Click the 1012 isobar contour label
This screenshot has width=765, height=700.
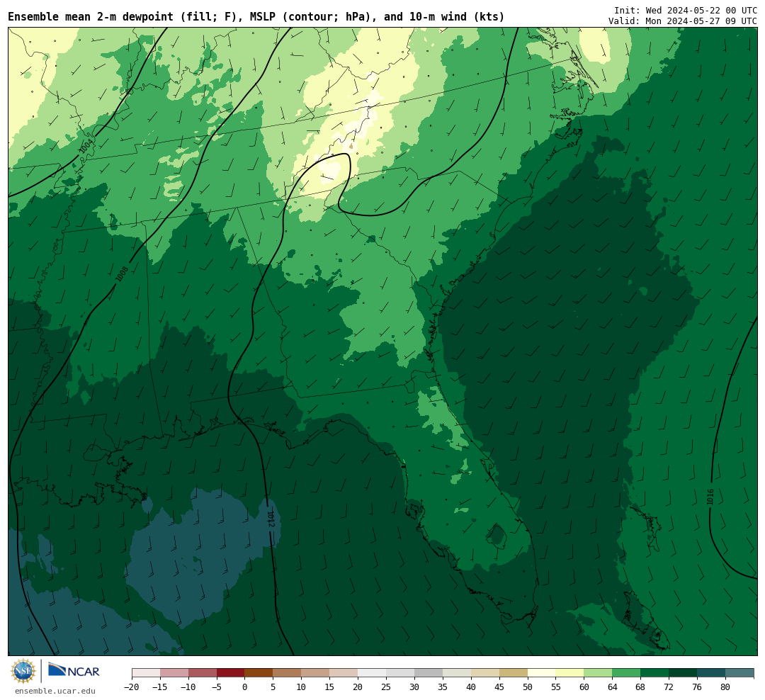point(271,519)
